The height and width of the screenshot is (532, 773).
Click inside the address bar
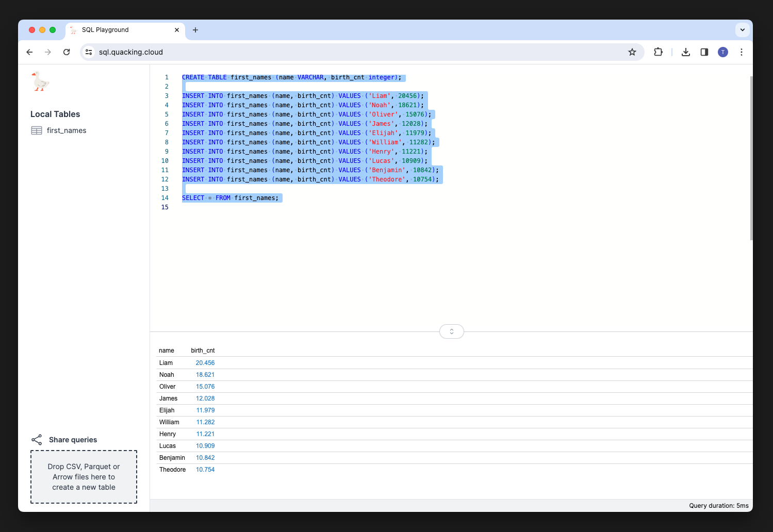(309, 52)
